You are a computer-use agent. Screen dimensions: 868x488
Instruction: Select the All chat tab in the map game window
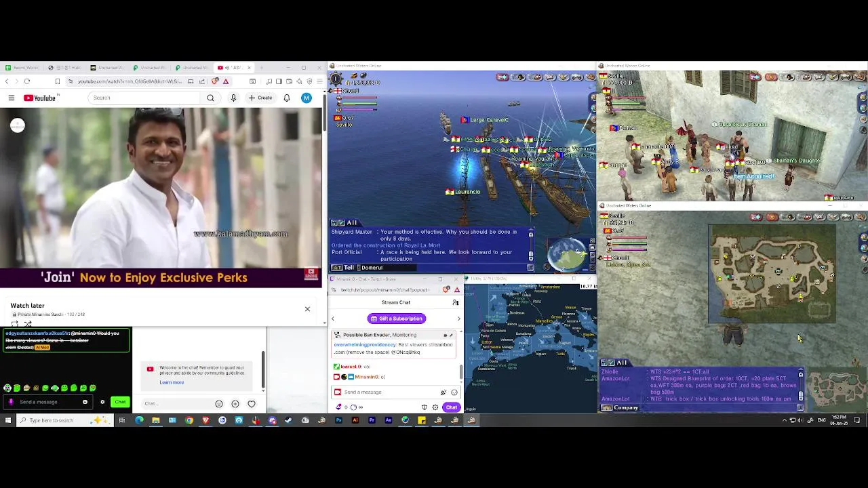(621, 363)
